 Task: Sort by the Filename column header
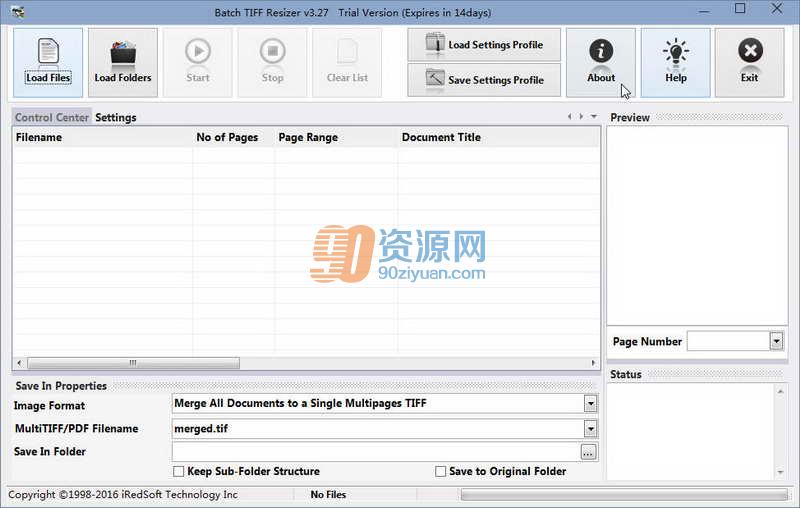tap(103, 137)
